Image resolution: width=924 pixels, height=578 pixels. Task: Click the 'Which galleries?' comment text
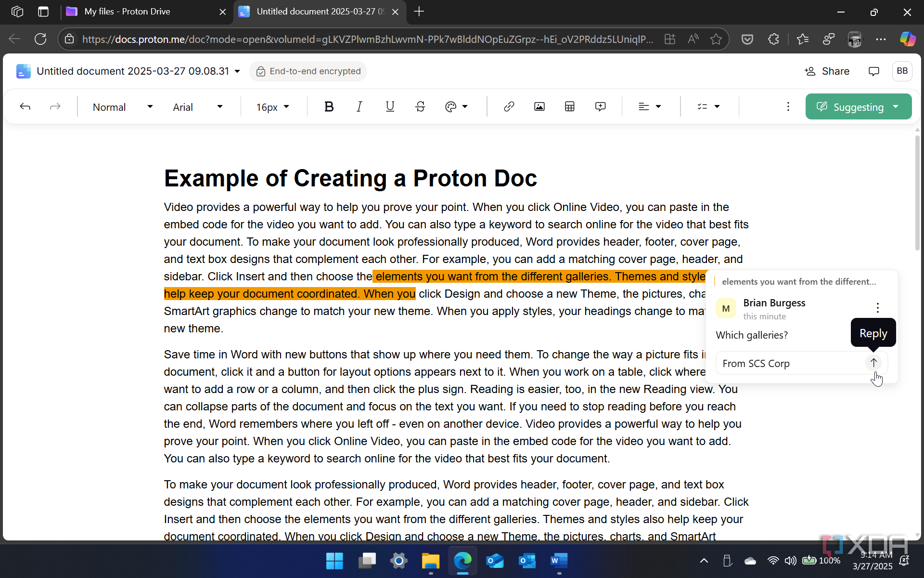[752, 335]
